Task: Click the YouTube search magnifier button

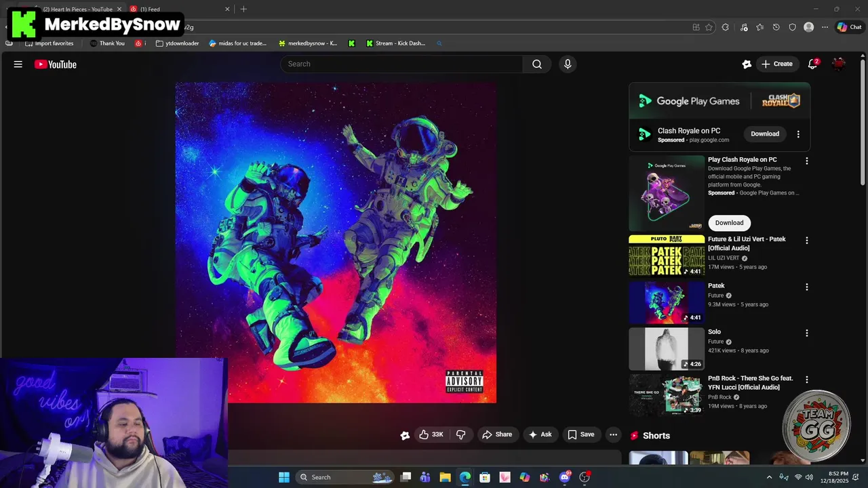Action: pos(537,64)
